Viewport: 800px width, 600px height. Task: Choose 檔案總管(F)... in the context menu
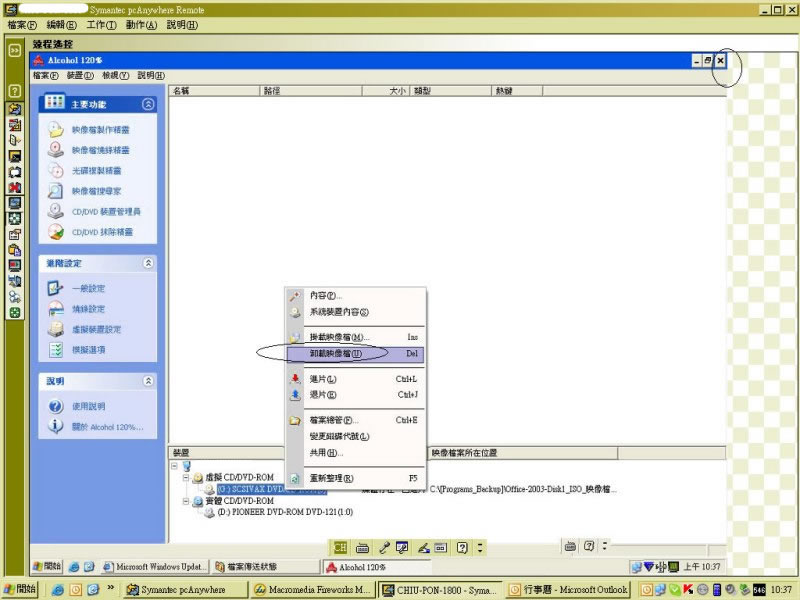356,420
